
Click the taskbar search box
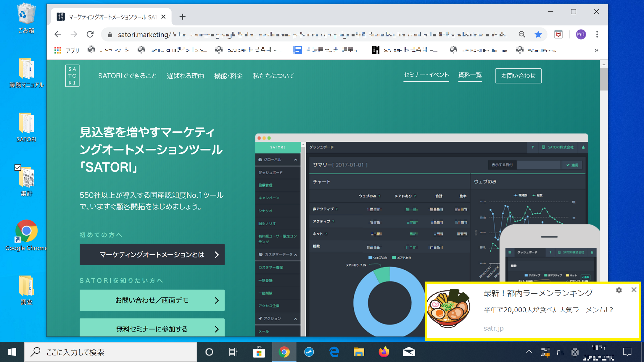click(x=111, y=352)
